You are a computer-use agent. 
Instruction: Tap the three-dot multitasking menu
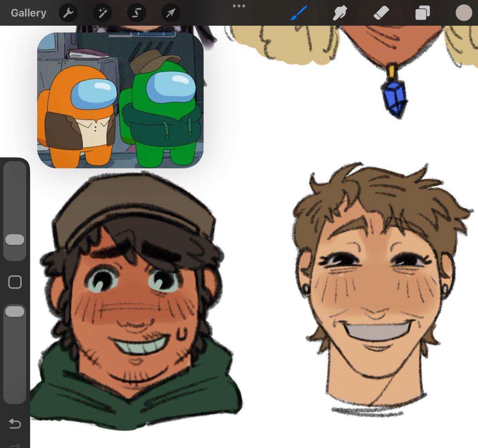239,6
